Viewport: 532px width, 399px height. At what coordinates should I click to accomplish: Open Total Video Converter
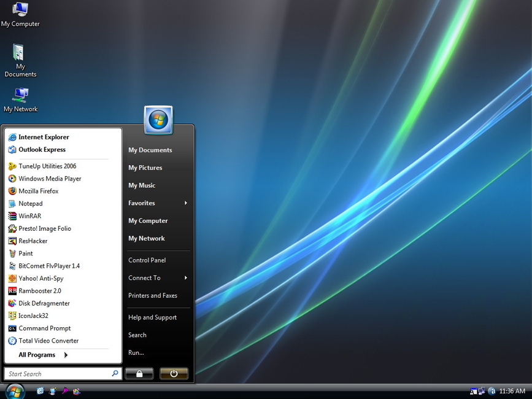click(x=48, y=341)
